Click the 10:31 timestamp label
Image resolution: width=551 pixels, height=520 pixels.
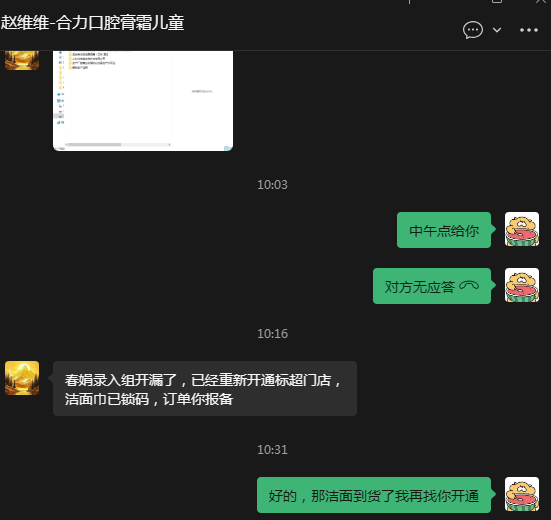coord(272,450)
